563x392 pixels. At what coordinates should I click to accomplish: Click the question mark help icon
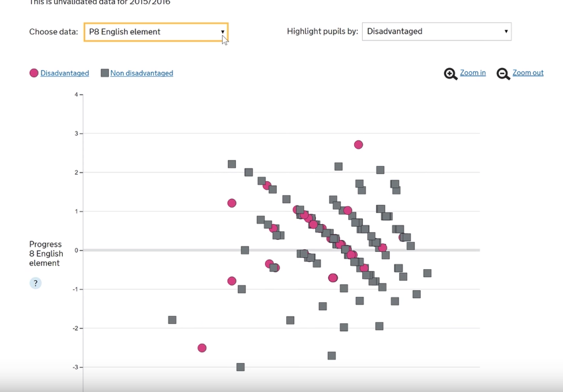coord(36,283)
